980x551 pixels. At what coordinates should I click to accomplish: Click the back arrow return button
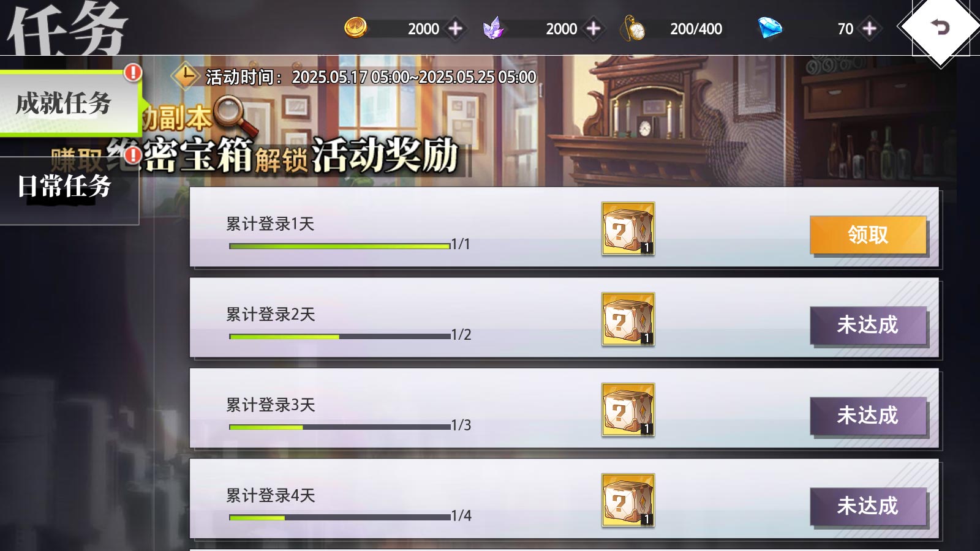pos(940,28)
